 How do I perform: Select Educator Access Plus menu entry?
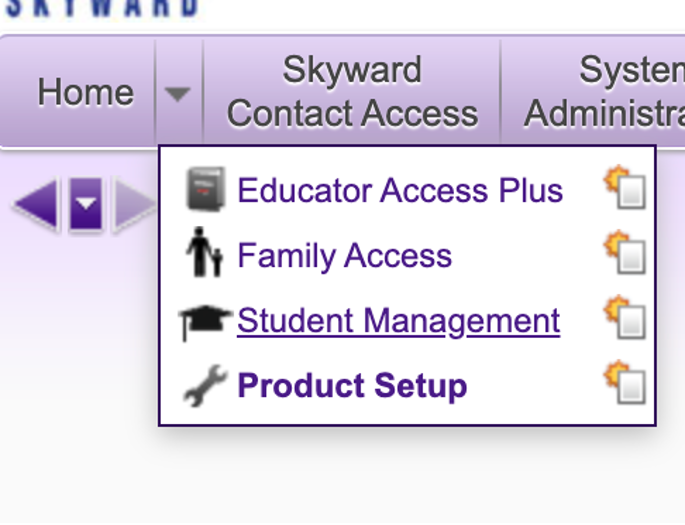tap(399, 190)
